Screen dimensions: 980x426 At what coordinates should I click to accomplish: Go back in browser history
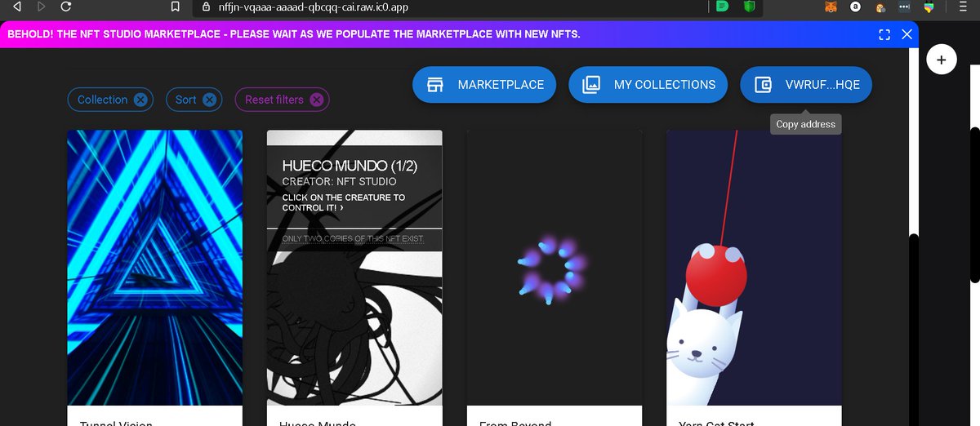[16, 7]
